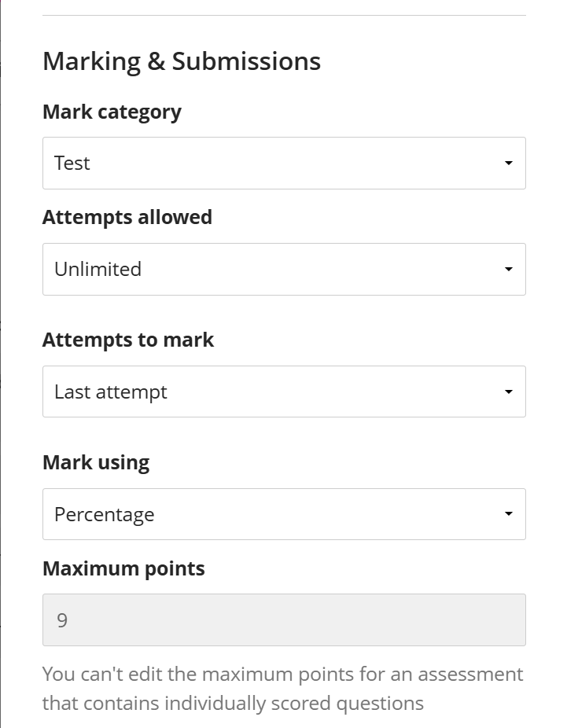The image size is (567, 728).
Task: Open the Attempts allowed dropdown
Action: 283,269
